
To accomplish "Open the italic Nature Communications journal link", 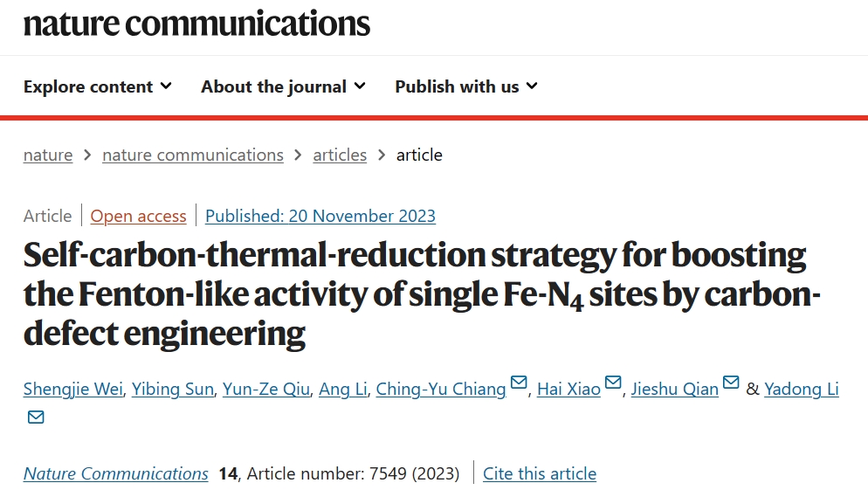I will tap(115, 474).
